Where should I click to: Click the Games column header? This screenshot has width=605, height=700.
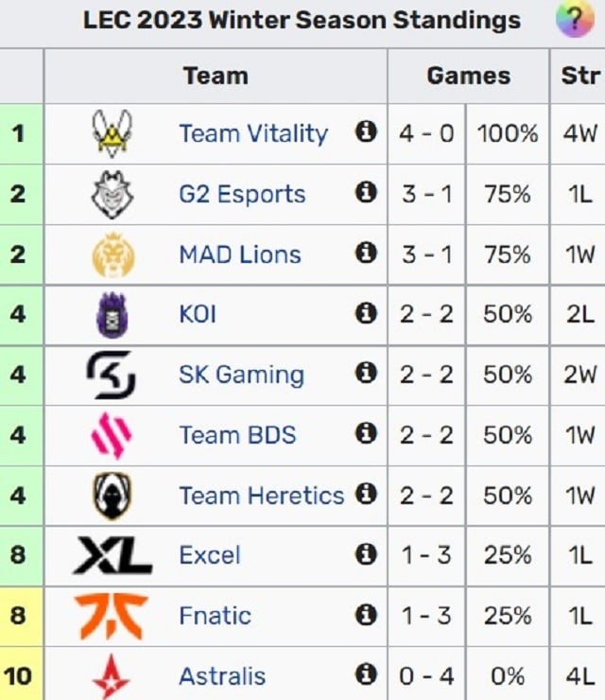(469, 76)
